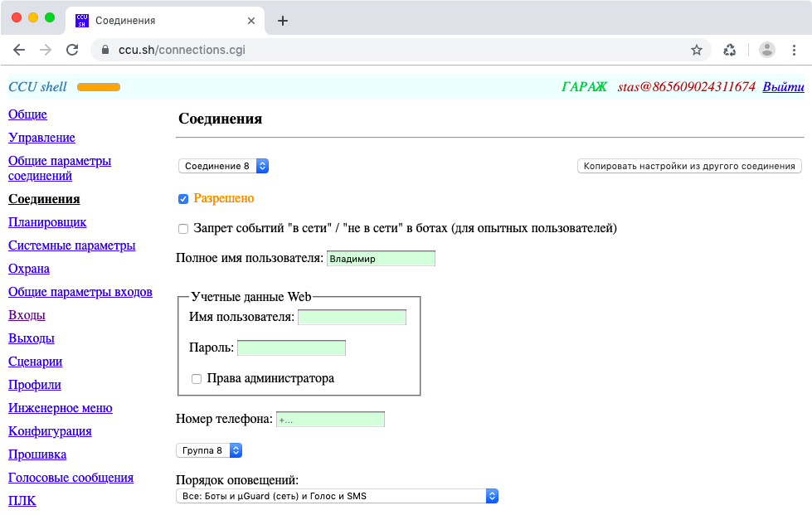Go back to the previous page
This screenshot has width=812, height=515.
[19, 50]
